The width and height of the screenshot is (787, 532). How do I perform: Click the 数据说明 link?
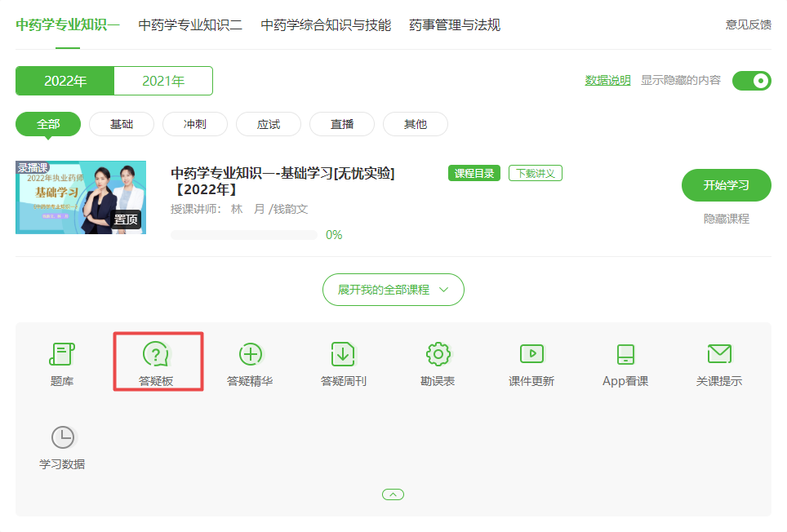(607, 81)
